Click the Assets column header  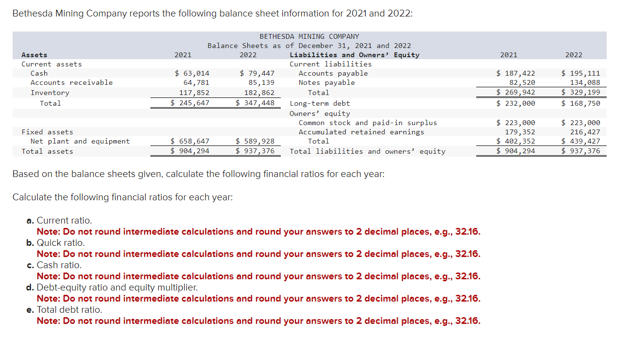point(34,55)
